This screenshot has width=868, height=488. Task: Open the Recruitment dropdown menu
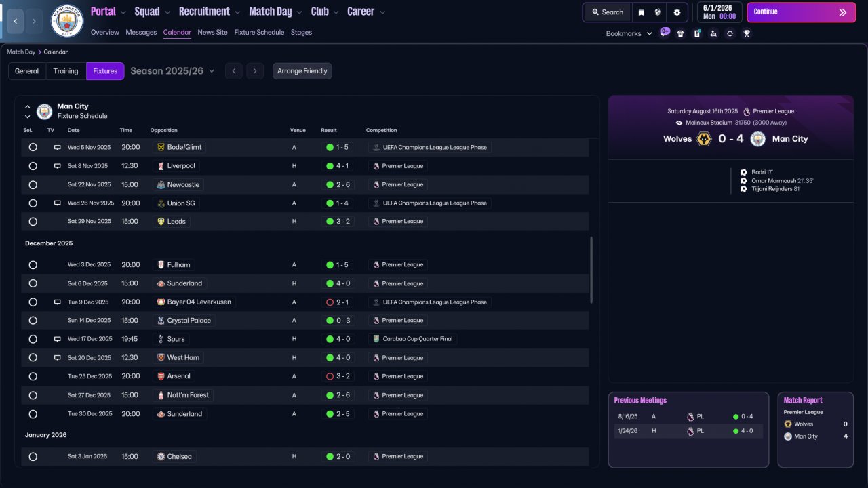[x=210, y=12]
